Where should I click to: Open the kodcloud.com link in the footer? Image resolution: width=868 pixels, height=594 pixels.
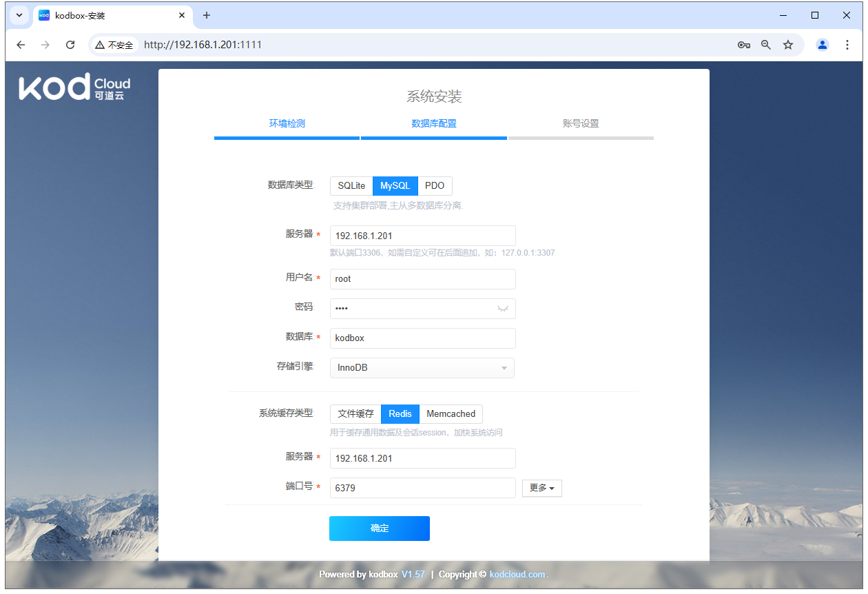pyautogui.click(x=517, y=574)
